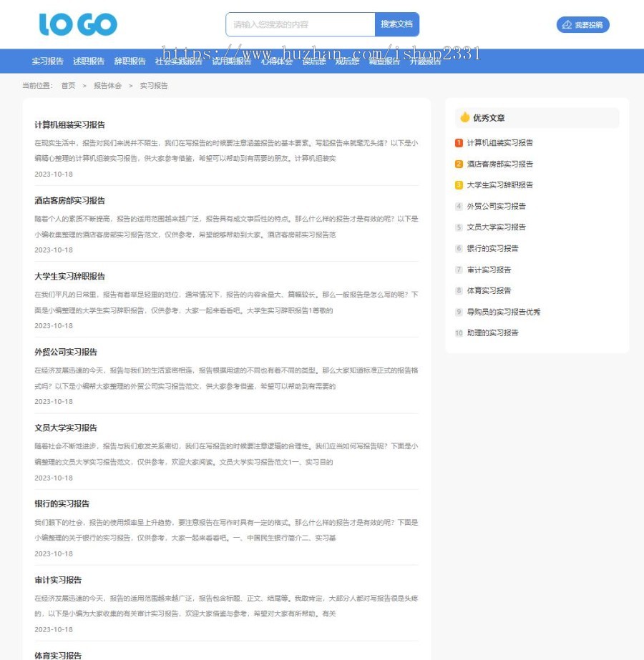Click rank badge 5 in 优秀文章 list

pos(459,227)
